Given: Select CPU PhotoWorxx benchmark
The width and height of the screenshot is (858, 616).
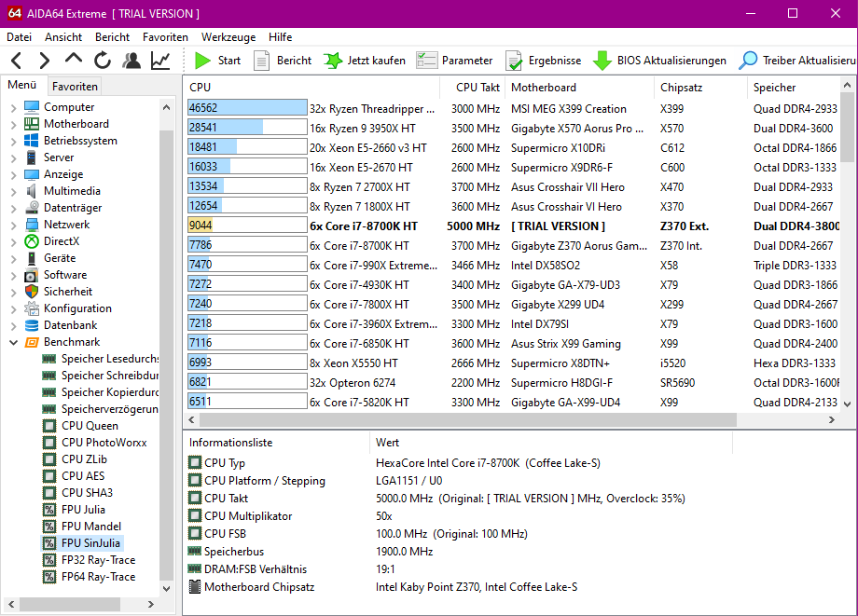Looking at the screenshot, I should tap(104, 443).
